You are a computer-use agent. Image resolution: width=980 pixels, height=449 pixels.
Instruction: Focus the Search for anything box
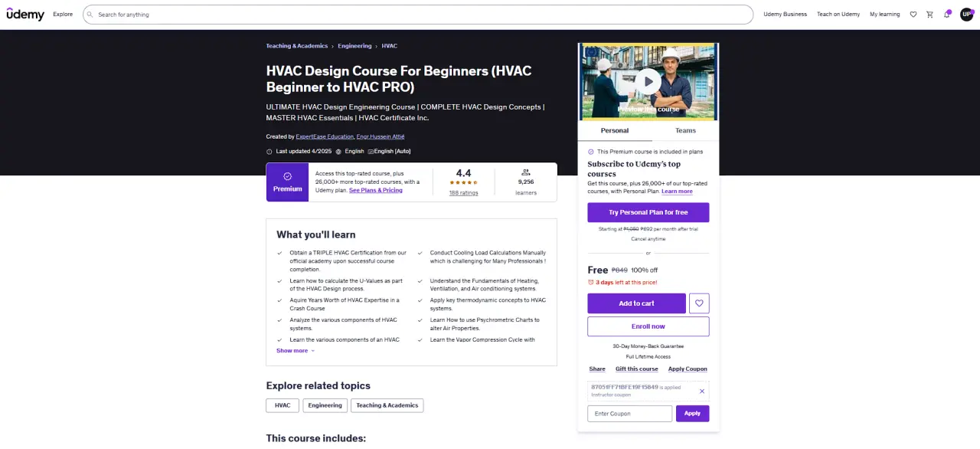point(418,15)
